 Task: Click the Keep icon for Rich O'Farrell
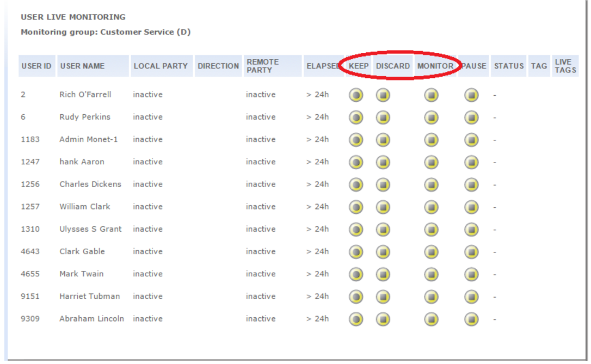click(x=356, y=95)
